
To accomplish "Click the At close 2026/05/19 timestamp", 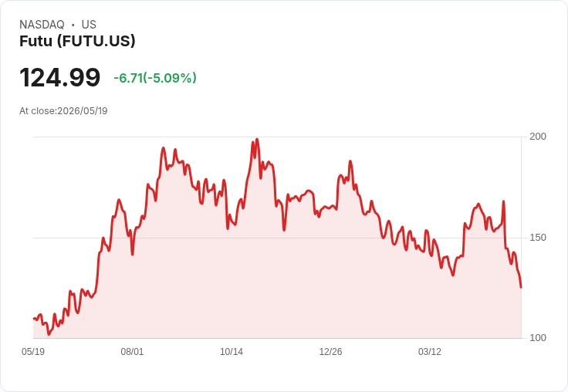I will pos(63,111).
